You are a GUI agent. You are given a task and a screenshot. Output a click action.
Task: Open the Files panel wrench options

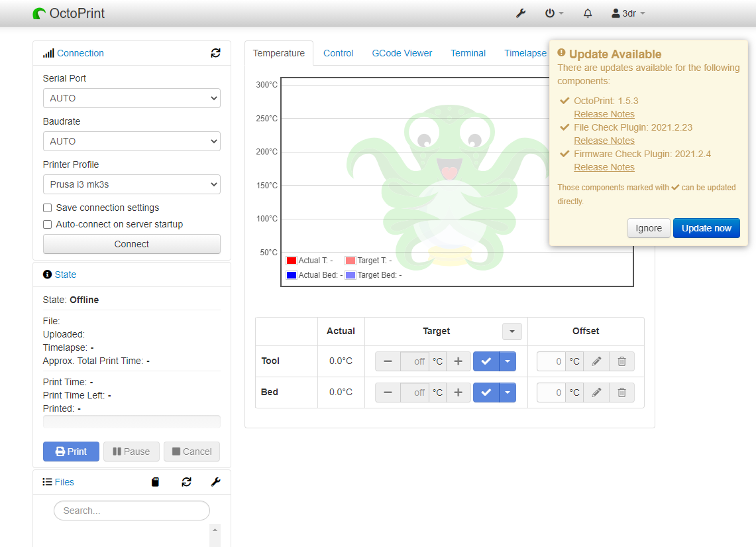point(216,482)
